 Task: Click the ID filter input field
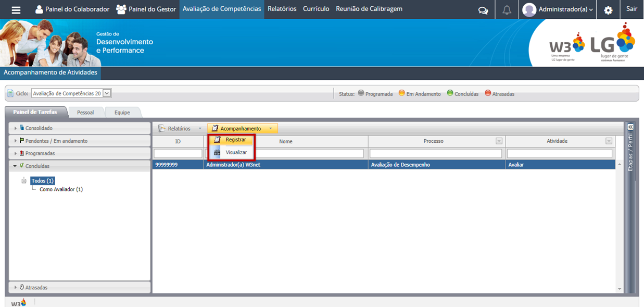(178, 154)
